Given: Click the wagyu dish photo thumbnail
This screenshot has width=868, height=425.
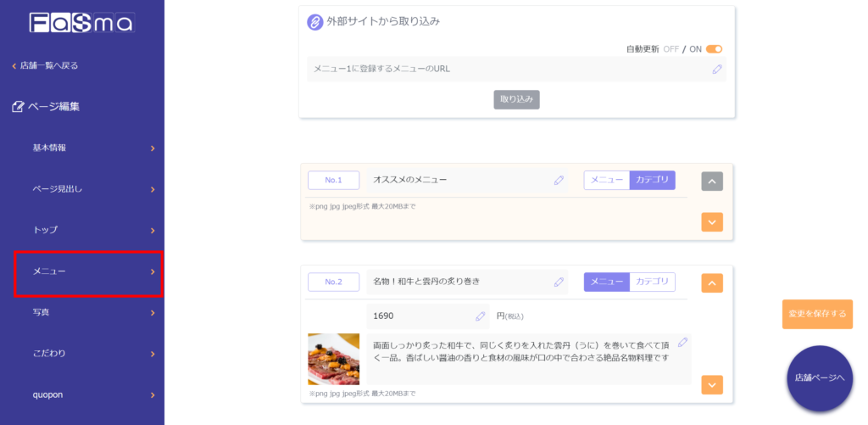Looking at the screenshot, I should tap(333, 359).
